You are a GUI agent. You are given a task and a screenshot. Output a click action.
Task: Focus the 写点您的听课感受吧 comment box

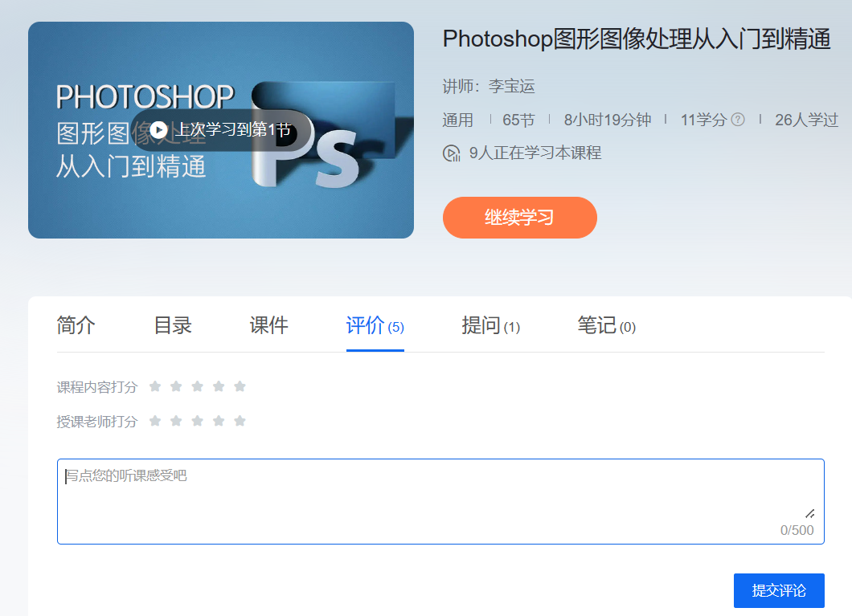pos(440,501)
